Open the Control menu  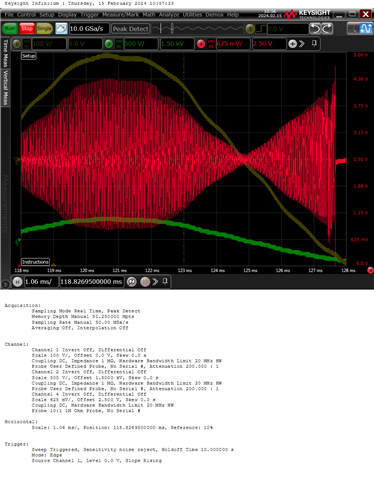pyautogui.click(x=26, y=15)
